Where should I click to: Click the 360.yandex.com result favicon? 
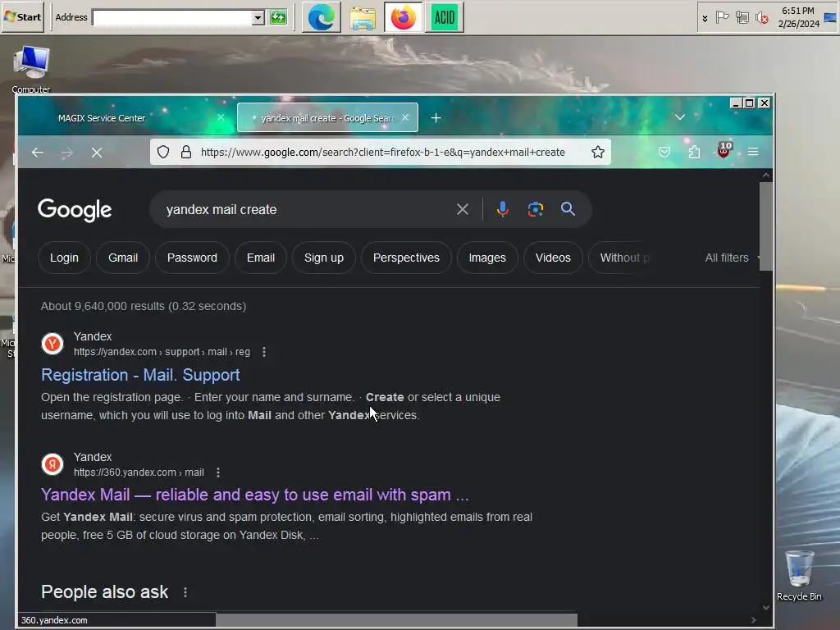[52, 464]
